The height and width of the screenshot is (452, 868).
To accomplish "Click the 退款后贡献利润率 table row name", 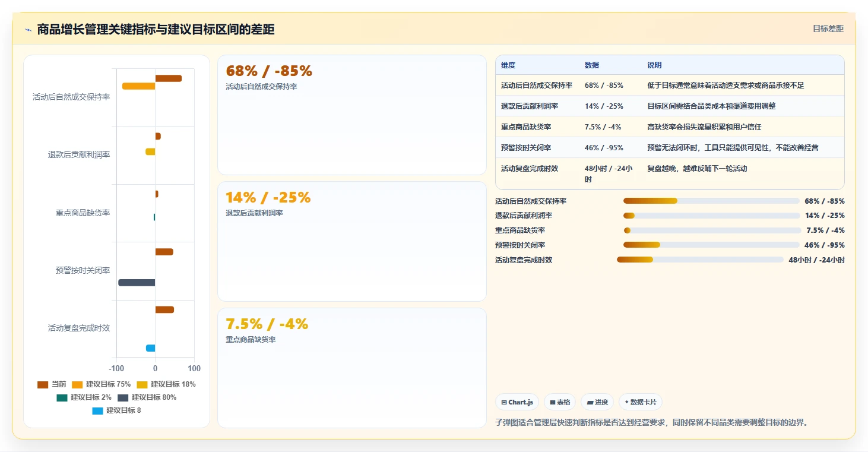I will 530,106.
